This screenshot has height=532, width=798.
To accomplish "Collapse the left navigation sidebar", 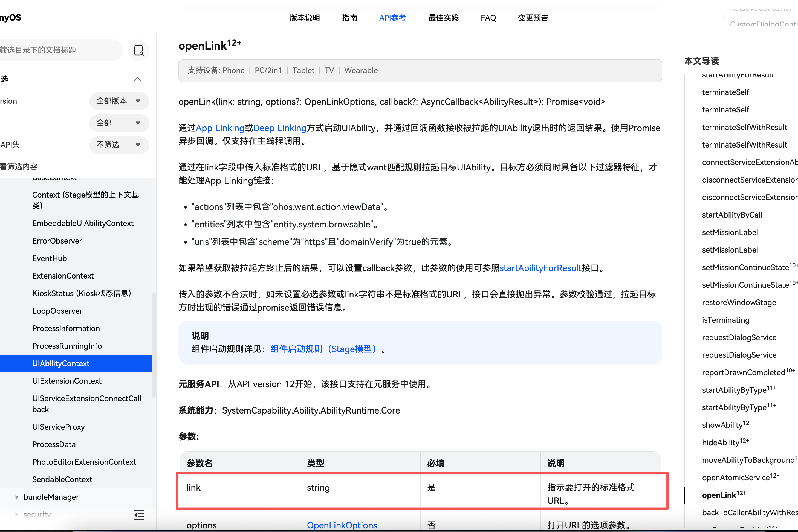I will coord(139,515).
